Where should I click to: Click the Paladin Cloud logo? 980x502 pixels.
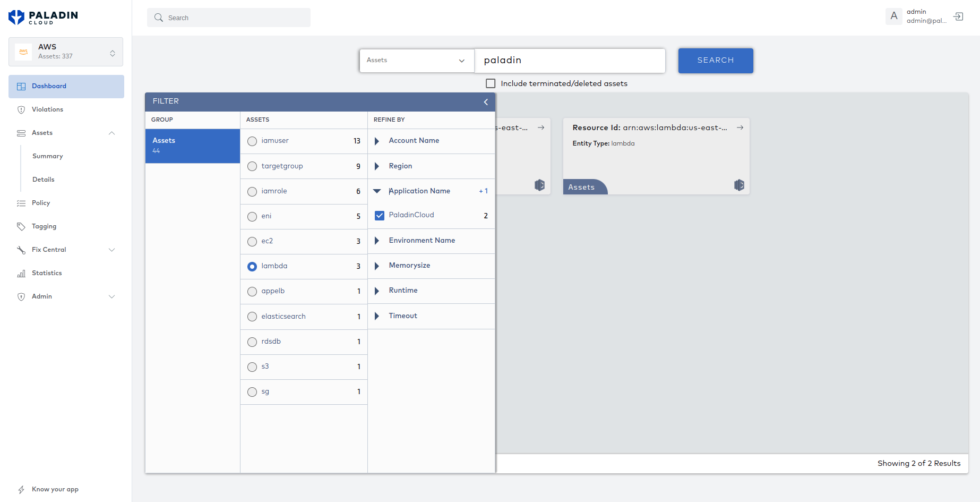pos(43,18)
